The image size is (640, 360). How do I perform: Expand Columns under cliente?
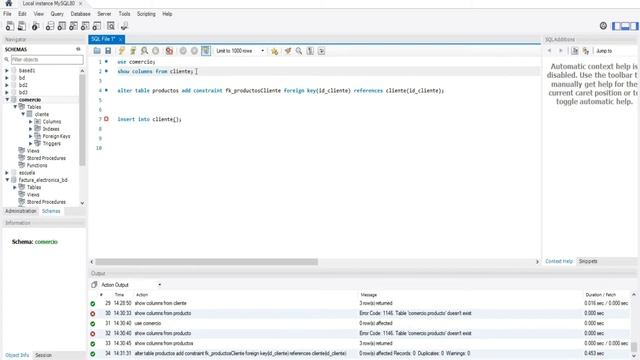coord(31,122)
